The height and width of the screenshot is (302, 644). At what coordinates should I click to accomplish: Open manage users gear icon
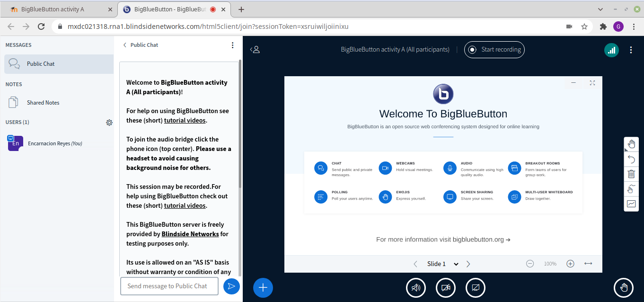109,122
